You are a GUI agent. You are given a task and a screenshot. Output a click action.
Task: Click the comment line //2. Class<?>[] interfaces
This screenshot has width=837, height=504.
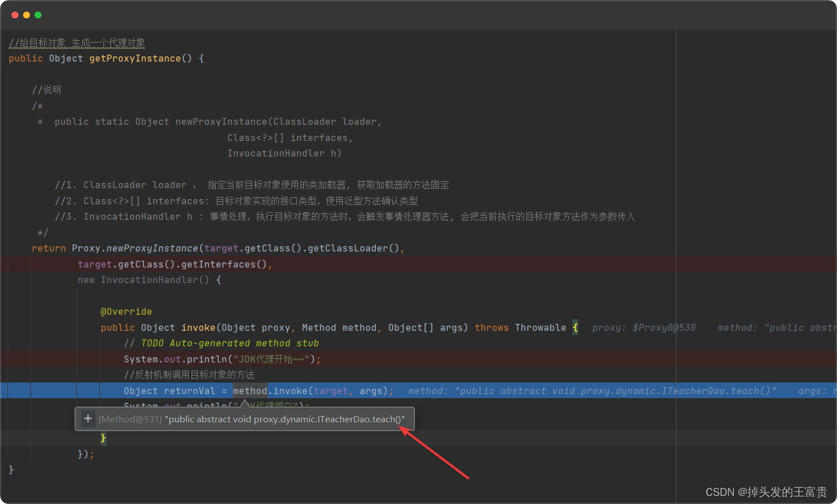pos(236,201)
